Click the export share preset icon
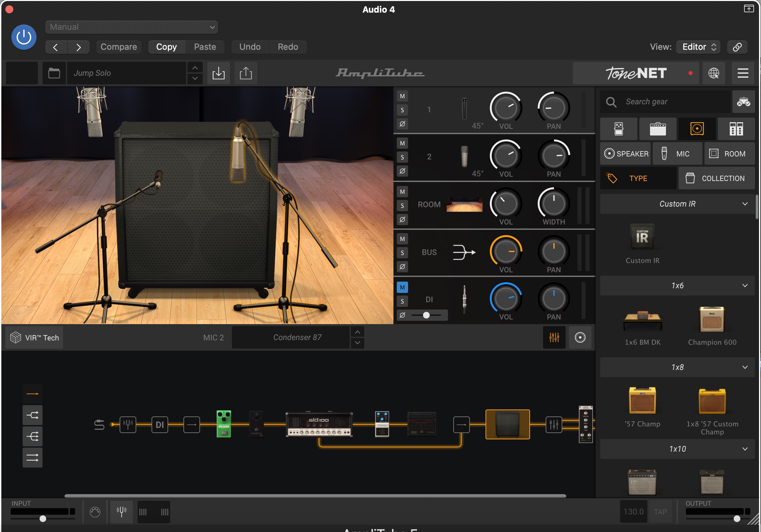The height and width of the screenshot is (532, 761). tap(246, 73)
